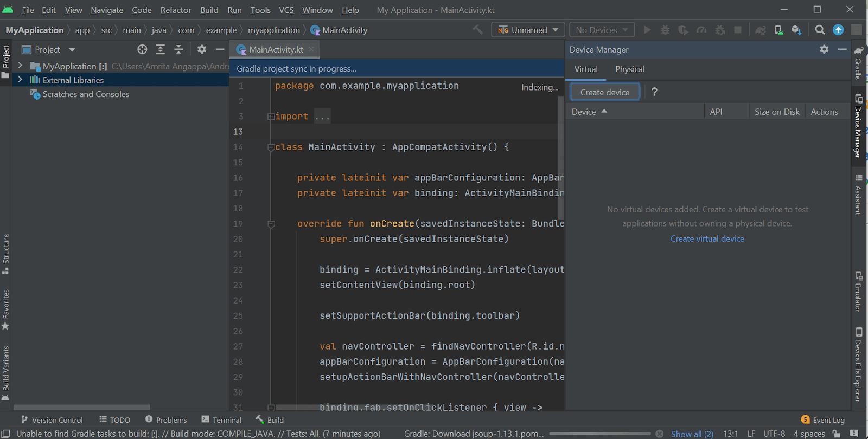The image size is (868, 439).
Task: Expand the External Libraries tree node
Action: click(20, 80)
